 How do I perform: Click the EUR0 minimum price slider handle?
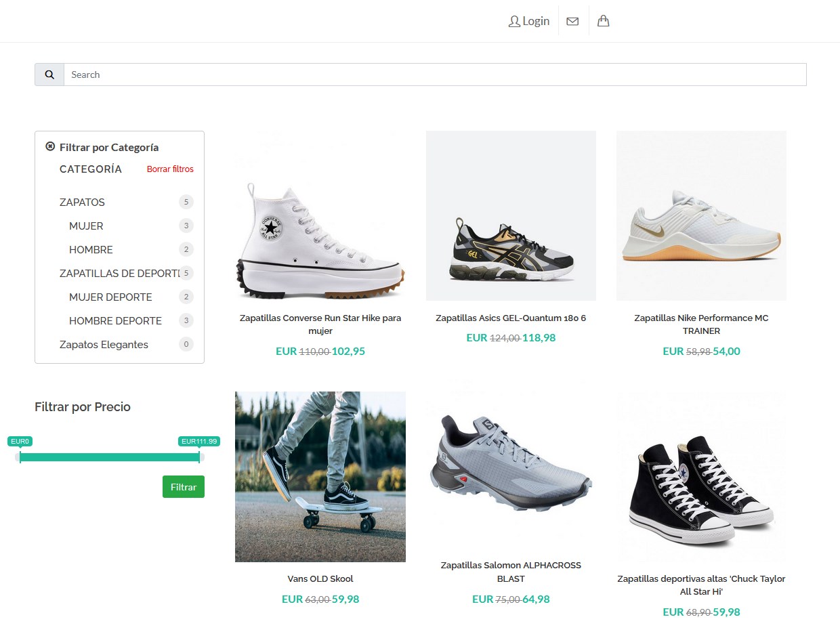coord(20,457)
